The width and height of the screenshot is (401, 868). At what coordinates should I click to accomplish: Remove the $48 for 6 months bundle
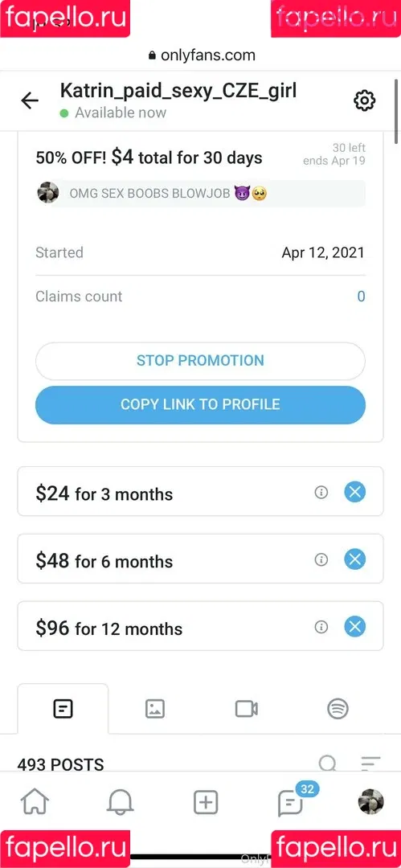click(355, 559)
